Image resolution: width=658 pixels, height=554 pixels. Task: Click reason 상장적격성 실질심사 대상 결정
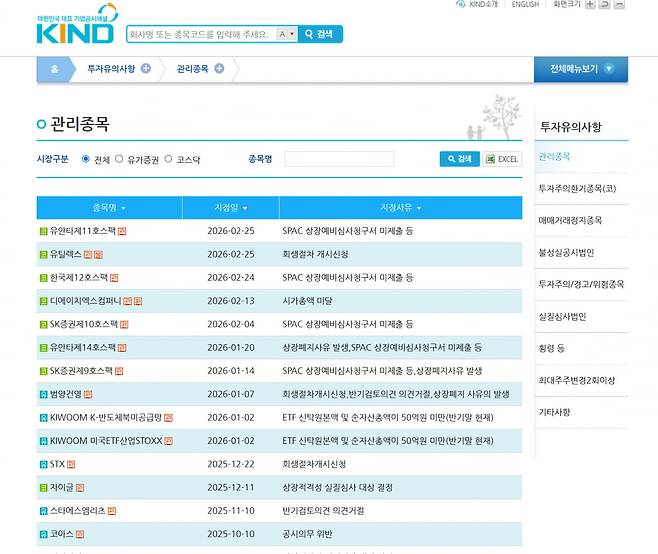click(x=337, y=487)
